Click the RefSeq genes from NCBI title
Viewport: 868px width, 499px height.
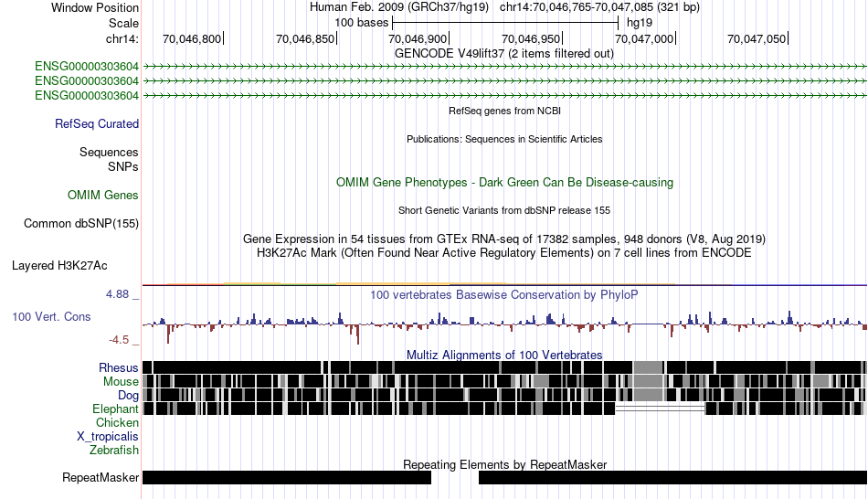[x=504, y=111]
